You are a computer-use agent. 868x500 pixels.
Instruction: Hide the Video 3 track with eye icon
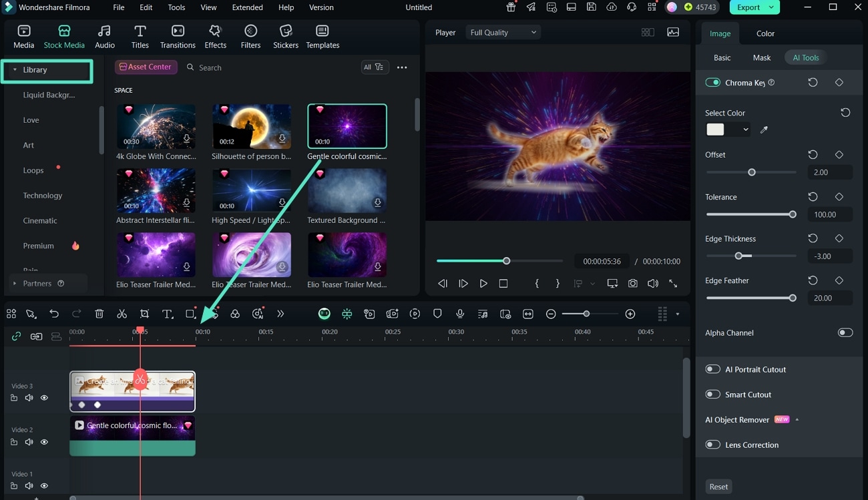(44, 398)
